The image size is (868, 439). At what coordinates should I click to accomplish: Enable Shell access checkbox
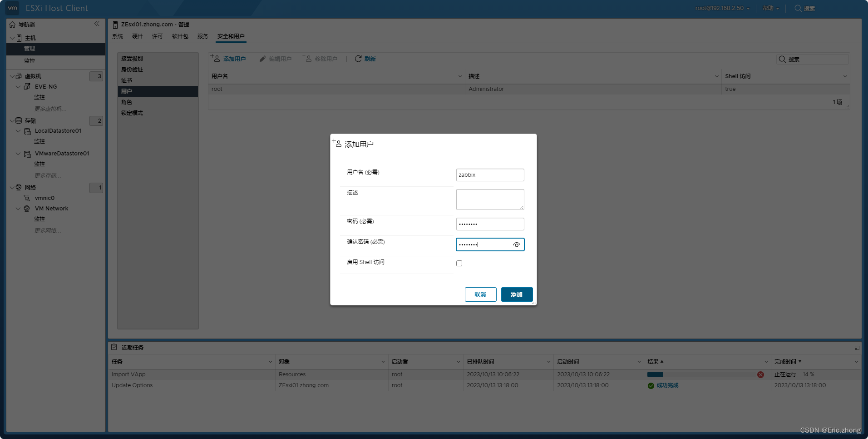459,263
